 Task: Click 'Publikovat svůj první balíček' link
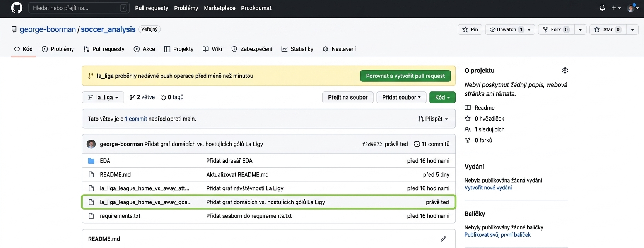coord(497,235)
